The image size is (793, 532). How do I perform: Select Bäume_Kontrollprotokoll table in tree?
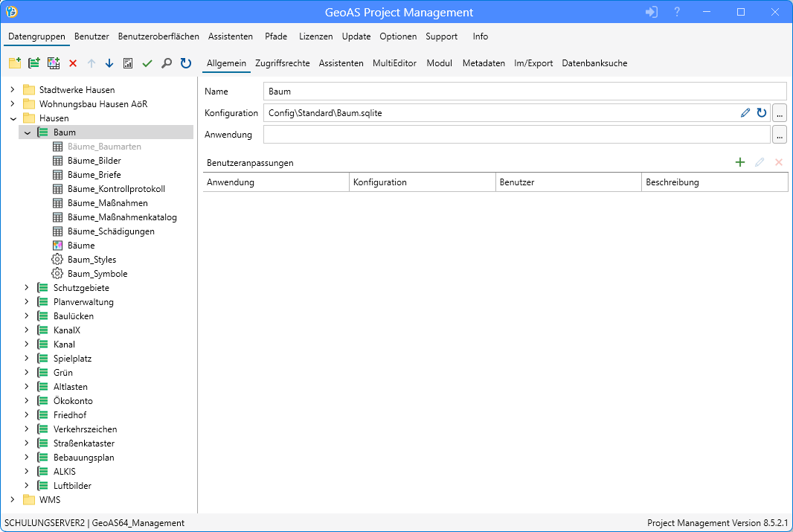point(116,189)
